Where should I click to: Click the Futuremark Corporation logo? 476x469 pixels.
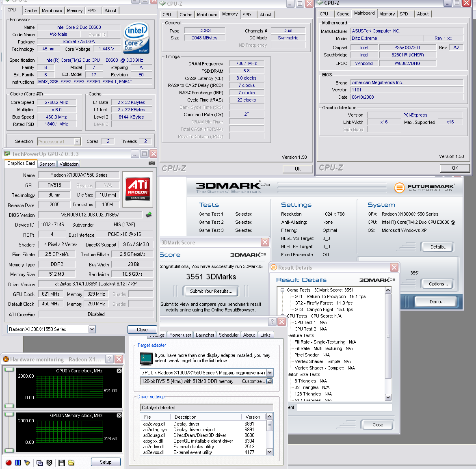[x=424, y=188]
